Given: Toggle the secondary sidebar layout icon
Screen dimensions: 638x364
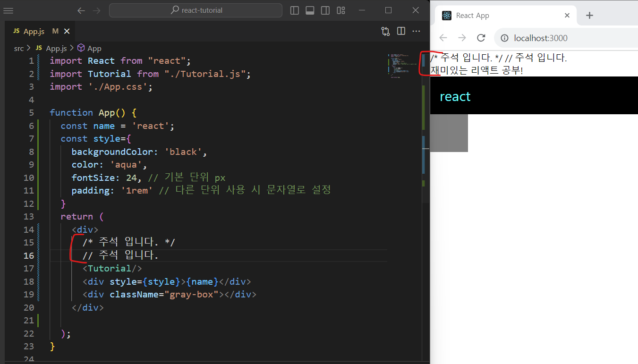Looking at the screenshot, I should pyautogui.click(x=325, y=10).
